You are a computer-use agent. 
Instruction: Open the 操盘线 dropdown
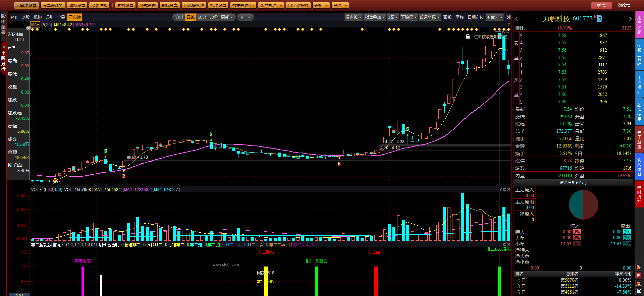pyautogui.click(x=353, y=17)
